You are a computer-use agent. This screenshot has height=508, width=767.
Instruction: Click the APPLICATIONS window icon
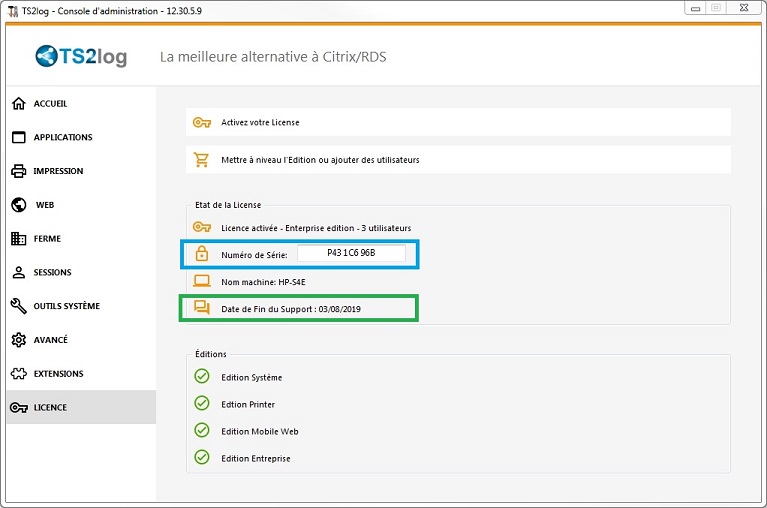[x=19, y=137]
